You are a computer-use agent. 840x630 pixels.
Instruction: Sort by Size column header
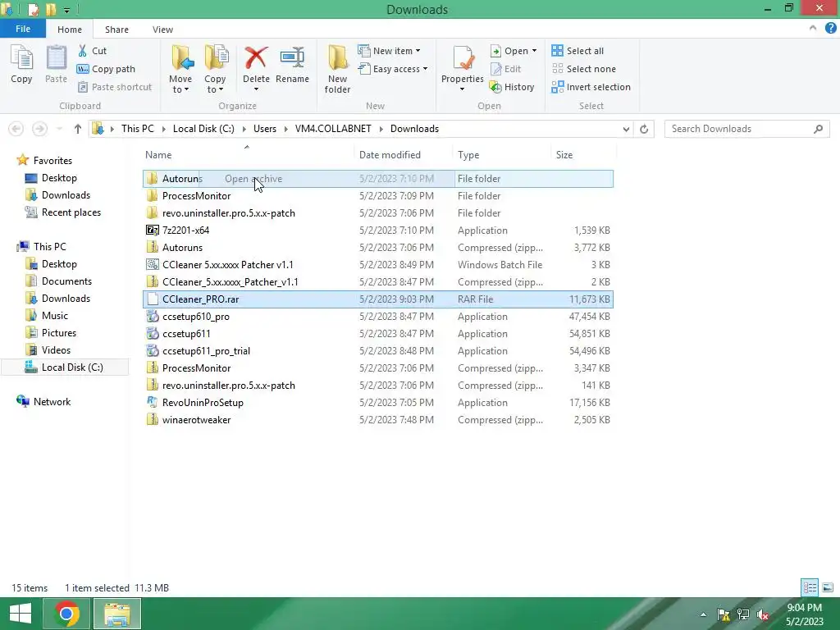point(564,155)
